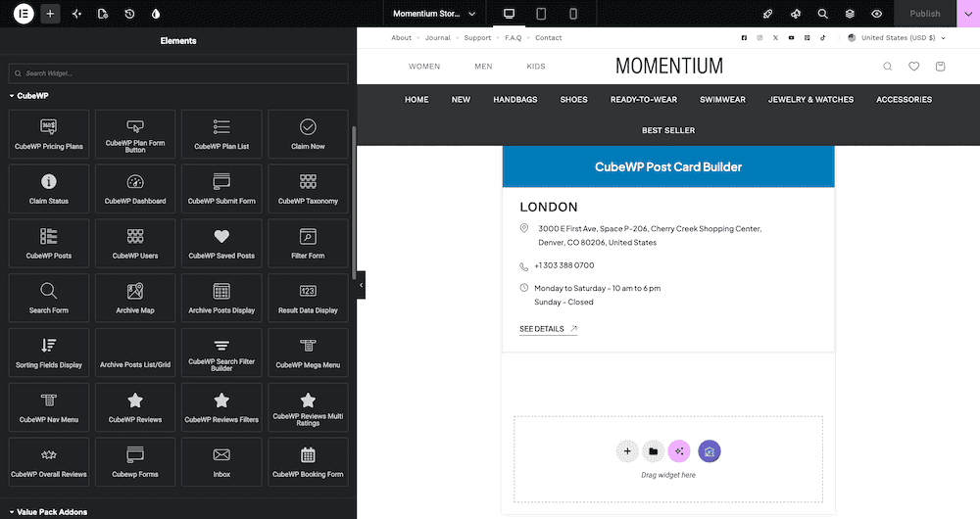
Task: Open the history clock icon
Action: coord(129,13)
